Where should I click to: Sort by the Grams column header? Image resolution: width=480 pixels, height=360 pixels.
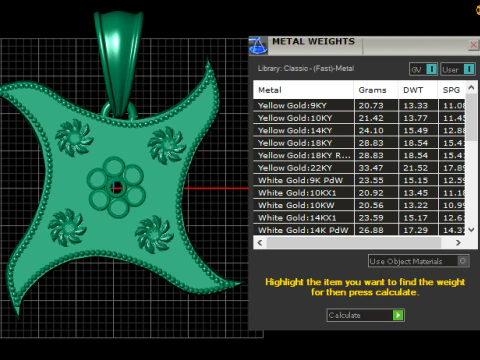(x=376, y=90)
